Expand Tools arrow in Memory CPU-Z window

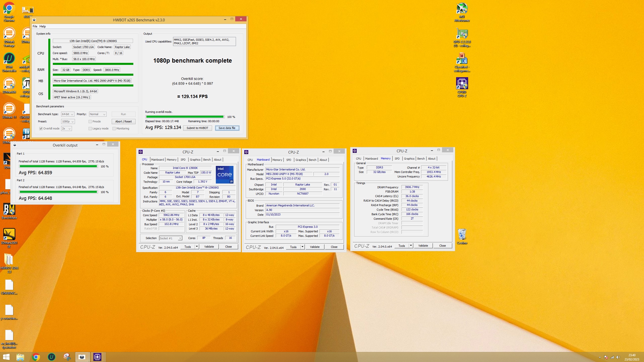point(411,246)
